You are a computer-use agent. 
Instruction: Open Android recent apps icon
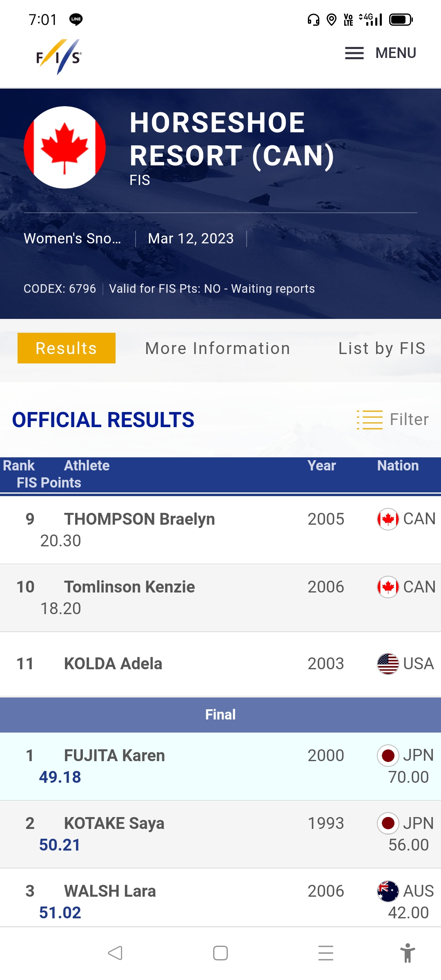(325, 953)
